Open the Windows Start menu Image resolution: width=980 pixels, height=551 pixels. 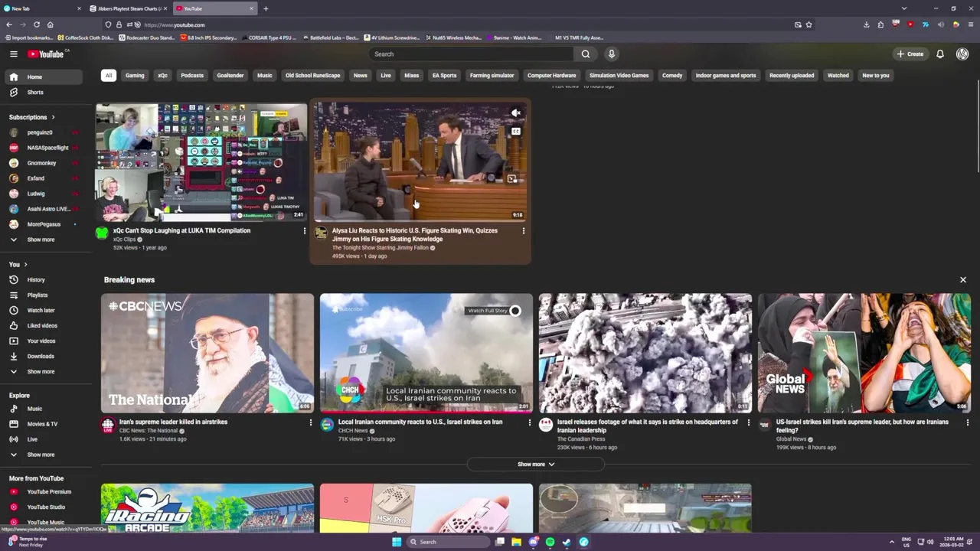coord(397,542)
